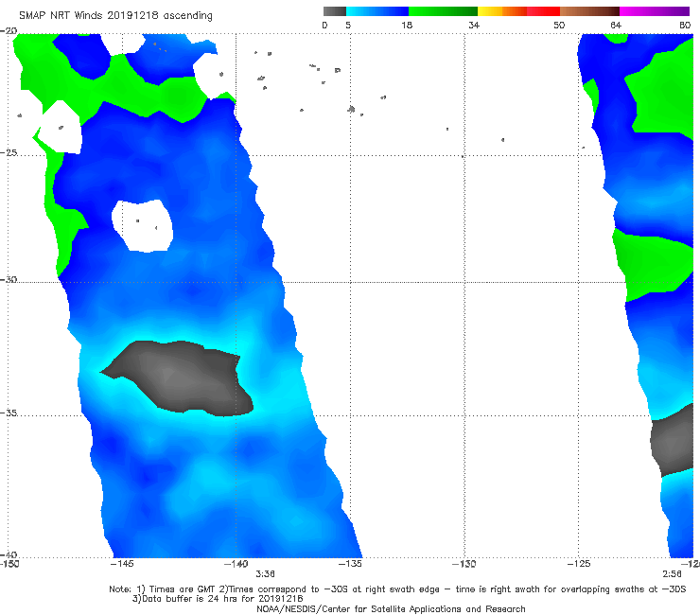Screen dimensions: 700x615
Task: Click the '-140' longitude axis label
Action: coord(236,564)
